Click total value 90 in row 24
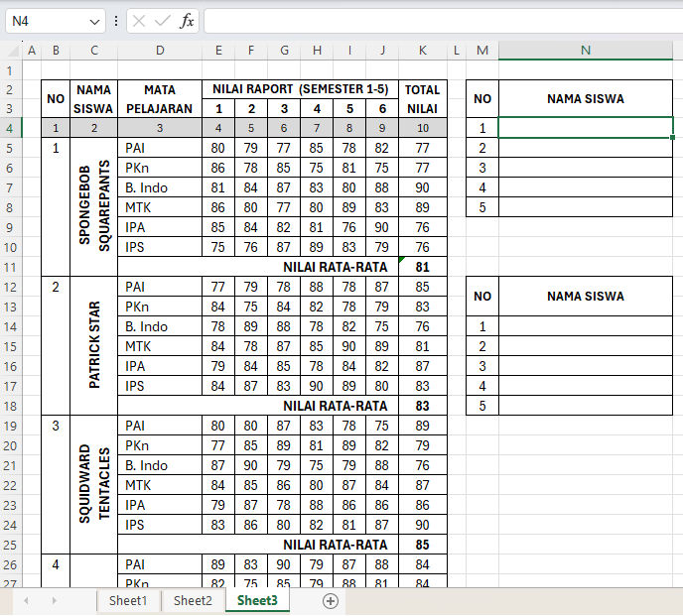Screen dimensions: 683x616 tap(423, 525)
